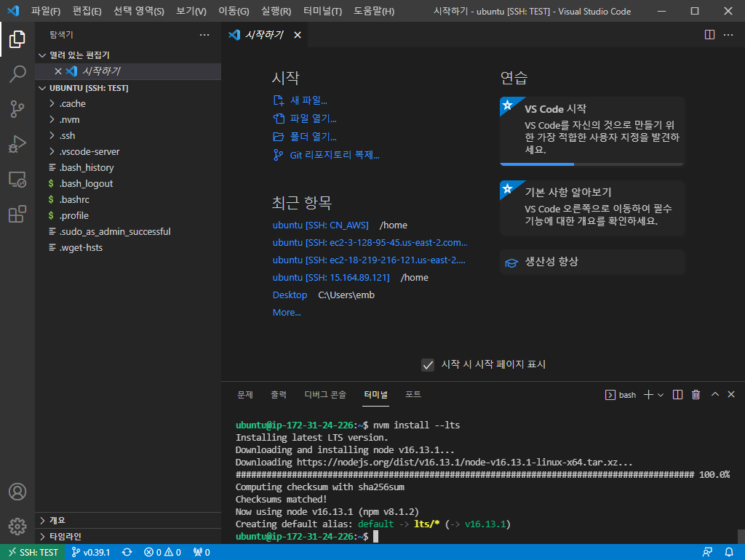Viewport: 745px width, 560px height.
Task: Click the feedback icon in status bar
Action: [707, 552]
